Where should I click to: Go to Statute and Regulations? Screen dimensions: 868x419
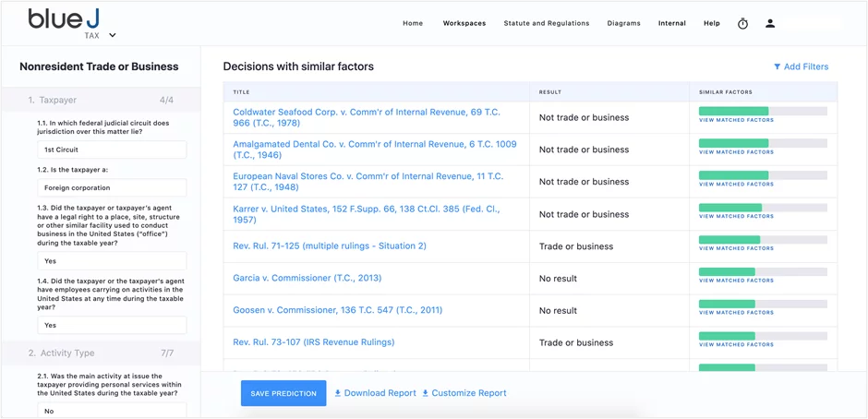pyautogui.click(x=546, y=23)
